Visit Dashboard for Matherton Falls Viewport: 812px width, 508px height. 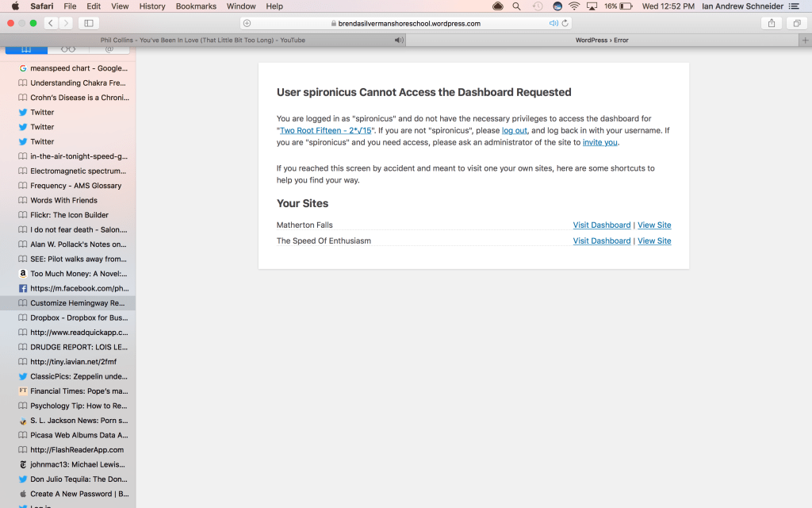(x=602, y=225)
